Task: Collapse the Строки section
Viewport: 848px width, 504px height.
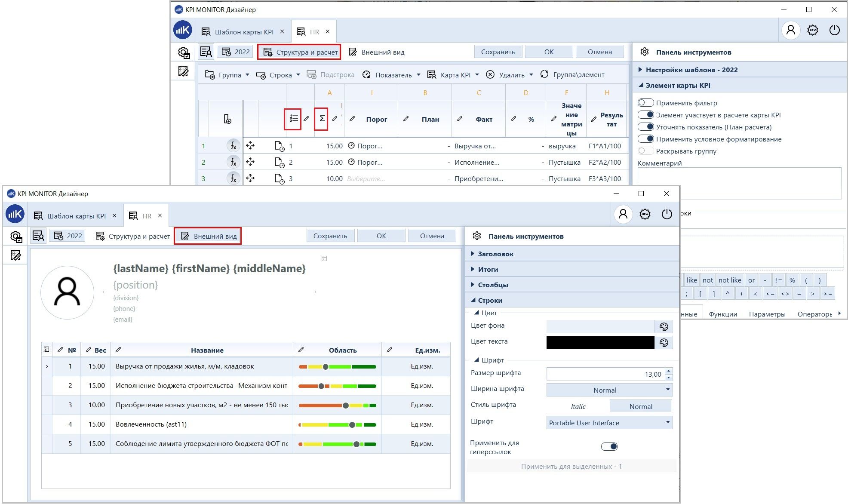Action: tap(572, 300)
